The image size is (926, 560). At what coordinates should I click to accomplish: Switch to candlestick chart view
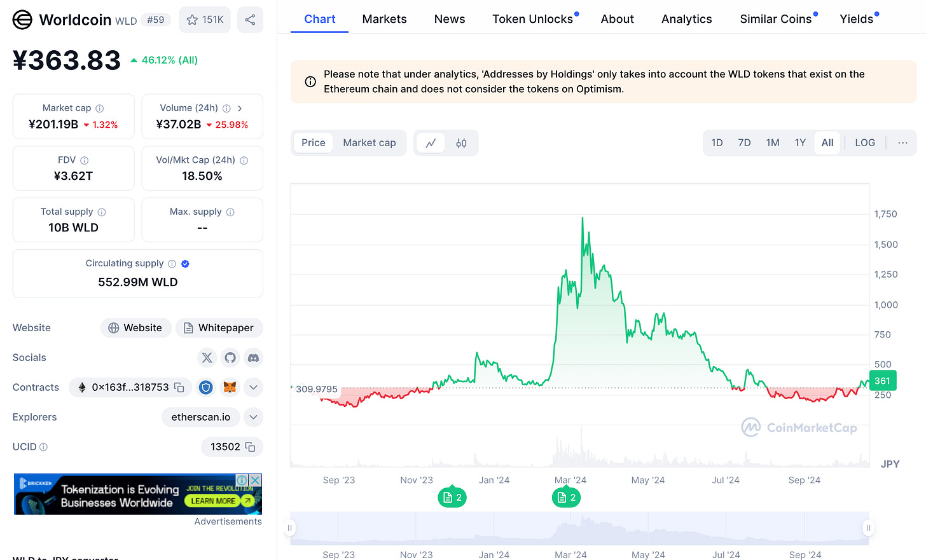coord(461,143)
